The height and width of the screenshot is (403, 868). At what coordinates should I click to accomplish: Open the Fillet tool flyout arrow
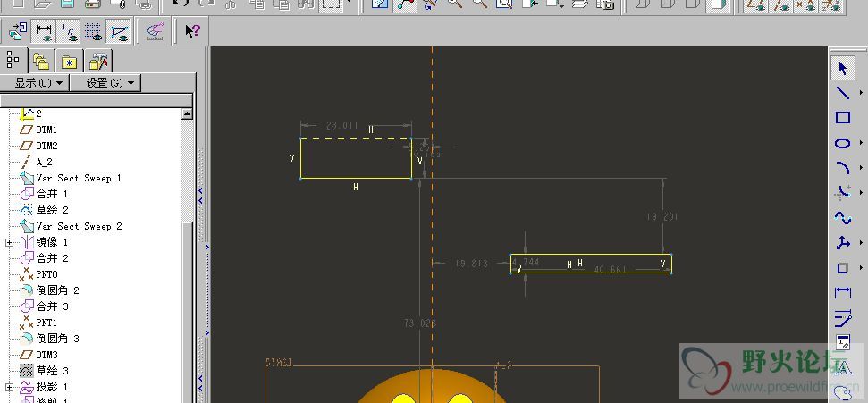(x=860, y=193)
